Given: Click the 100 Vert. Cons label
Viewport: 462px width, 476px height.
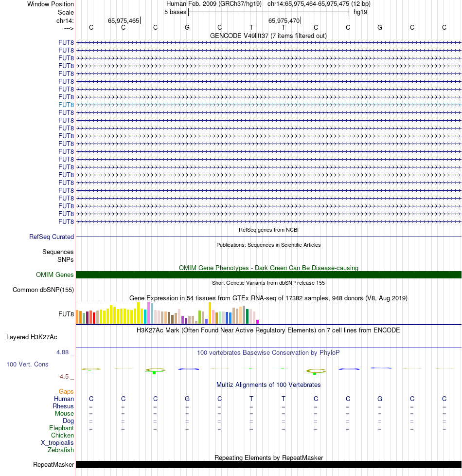Looking at the screenshot, I should click(x=27, y=364).
